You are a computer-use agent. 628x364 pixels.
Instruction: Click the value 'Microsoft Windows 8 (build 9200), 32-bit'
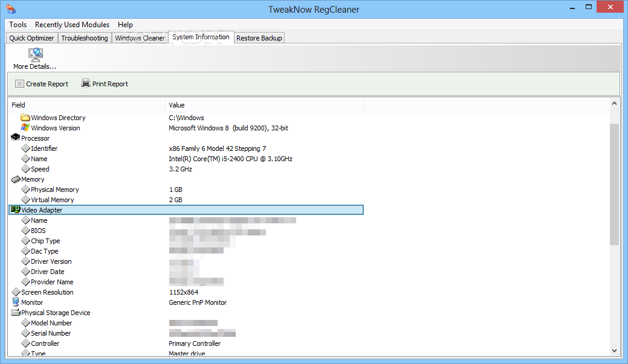[228, 128]
